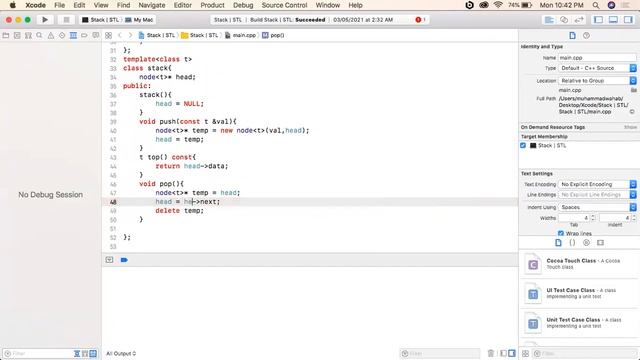Clear the console with trash icon
Viewport: 640px width, 360px height.
[x=491, y=353]
